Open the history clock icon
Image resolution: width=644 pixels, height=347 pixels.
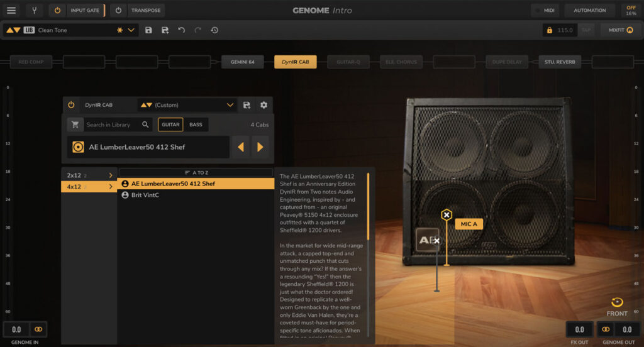pos(214,30)
